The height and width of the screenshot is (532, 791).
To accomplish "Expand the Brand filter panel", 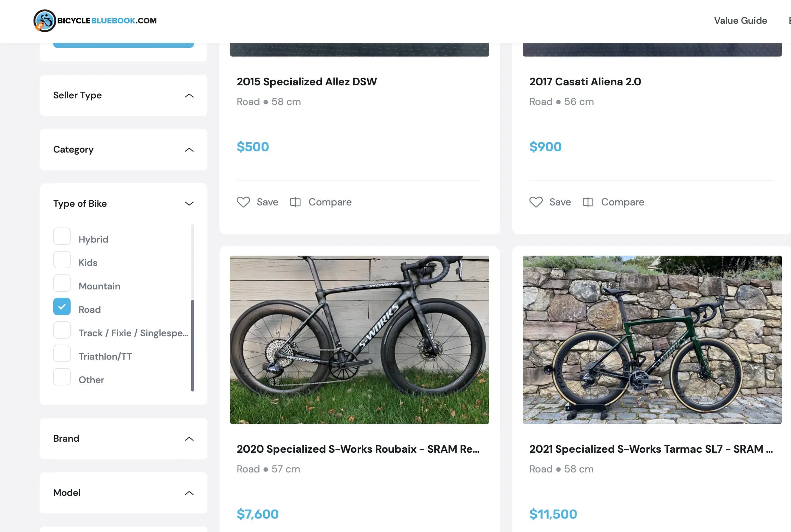I will point(189,439).
